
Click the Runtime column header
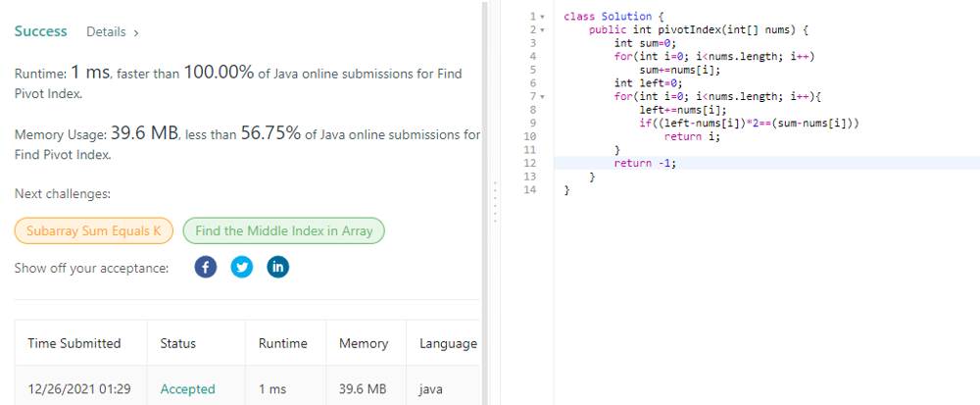tap(282, 343)
